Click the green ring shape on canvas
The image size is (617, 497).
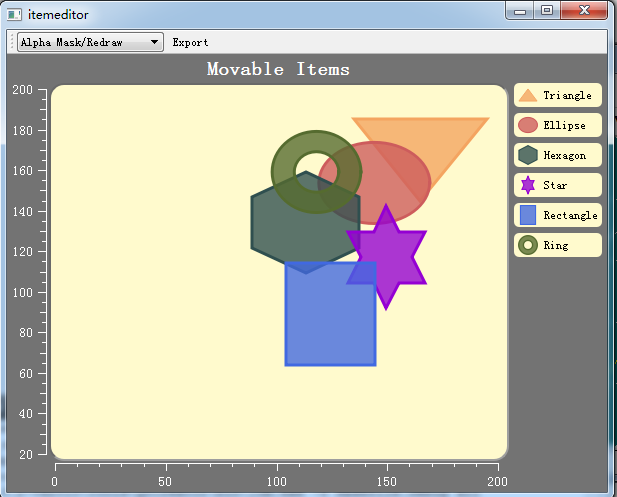(x=284, y=172)
